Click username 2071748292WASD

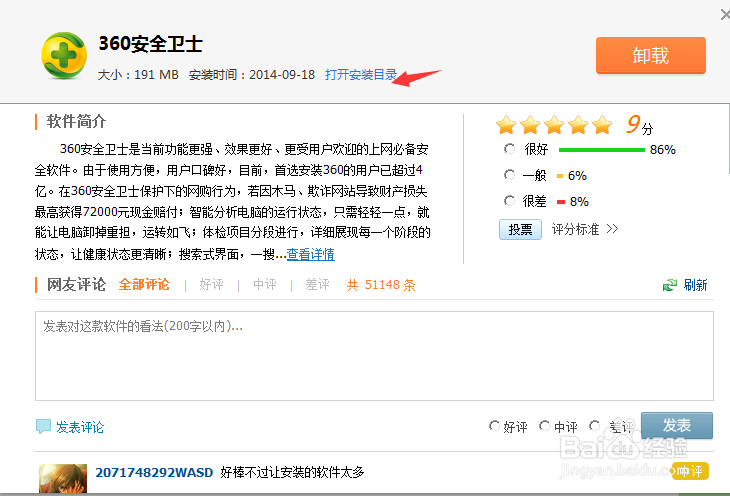click(x=154, y=472)
